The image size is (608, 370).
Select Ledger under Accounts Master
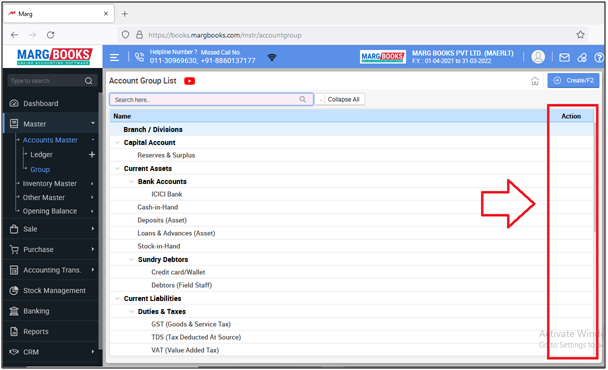point(41,154)
